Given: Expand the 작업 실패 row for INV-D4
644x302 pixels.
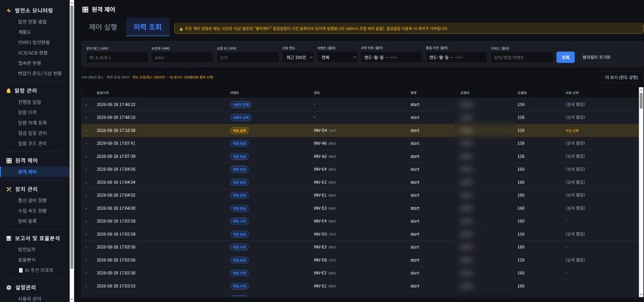Looking at the screenshot, I should [86, 130].
